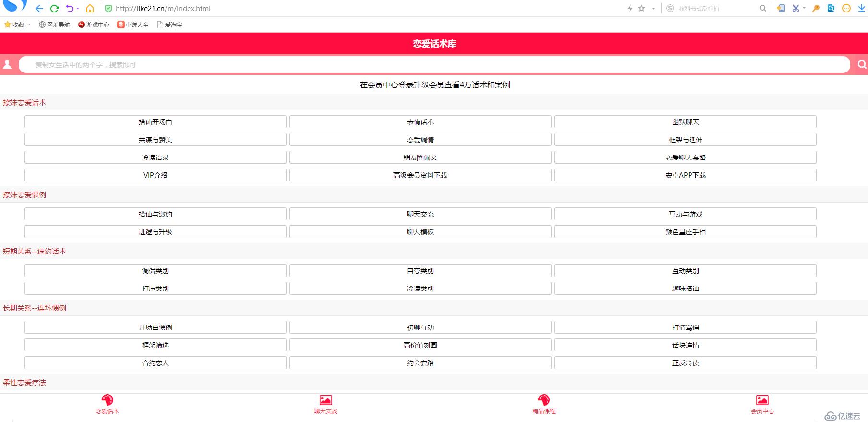Click the purple undo-close-tab icon
This screenshot has height=422, width=868.
pyautogui.click(x=70, y=9)
